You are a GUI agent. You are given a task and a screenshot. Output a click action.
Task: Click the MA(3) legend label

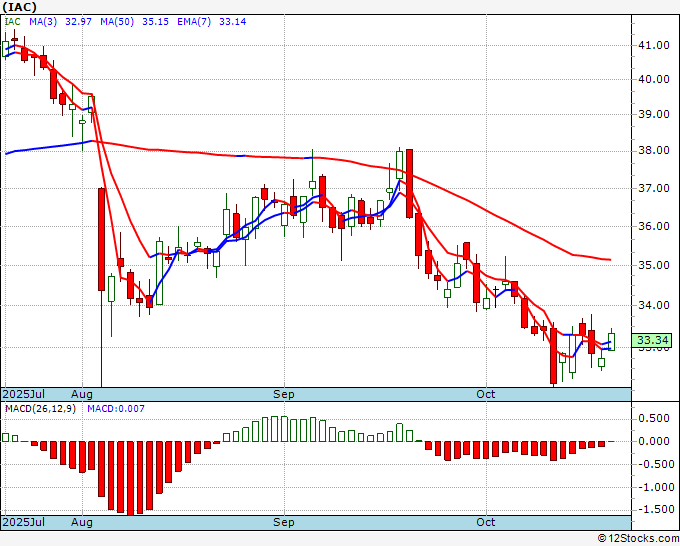tap(43, 21)
